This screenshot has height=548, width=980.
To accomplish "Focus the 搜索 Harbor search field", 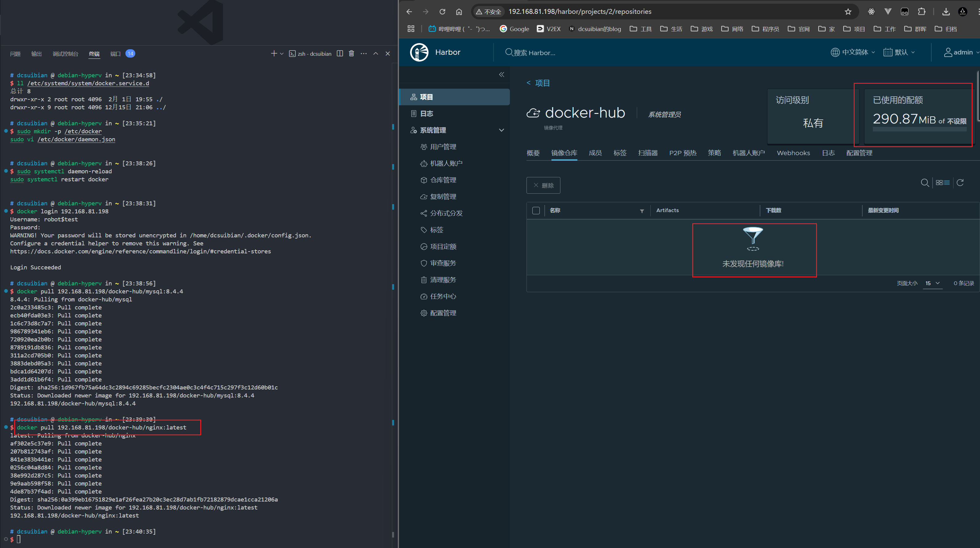I will 535,52.
